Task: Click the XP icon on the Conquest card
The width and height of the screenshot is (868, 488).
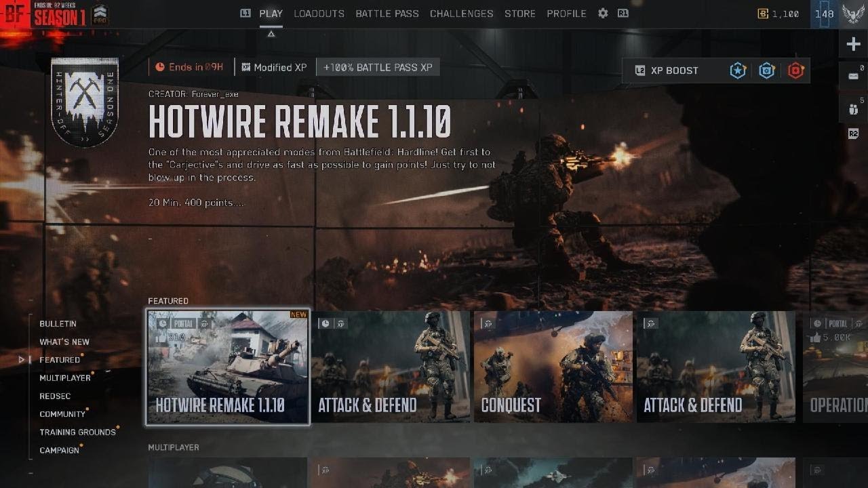Action: pyautogui.click(x=488, y=324)
